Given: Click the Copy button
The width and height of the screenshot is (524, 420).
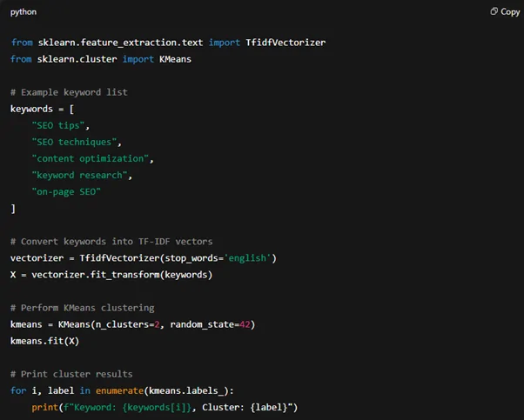Looking at the screenshot, I should [x=505, y=11].
